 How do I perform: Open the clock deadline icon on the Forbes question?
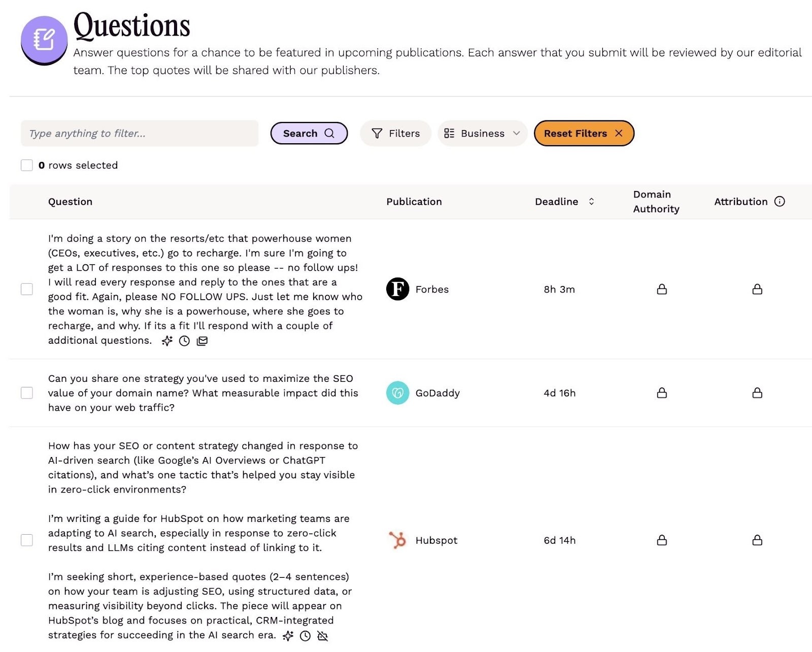184,341
